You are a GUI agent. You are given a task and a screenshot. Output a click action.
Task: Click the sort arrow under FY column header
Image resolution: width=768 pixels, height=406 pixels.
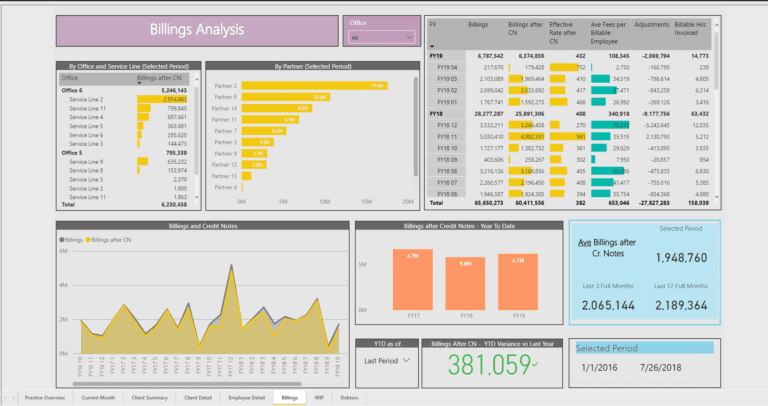coord(432,47)
